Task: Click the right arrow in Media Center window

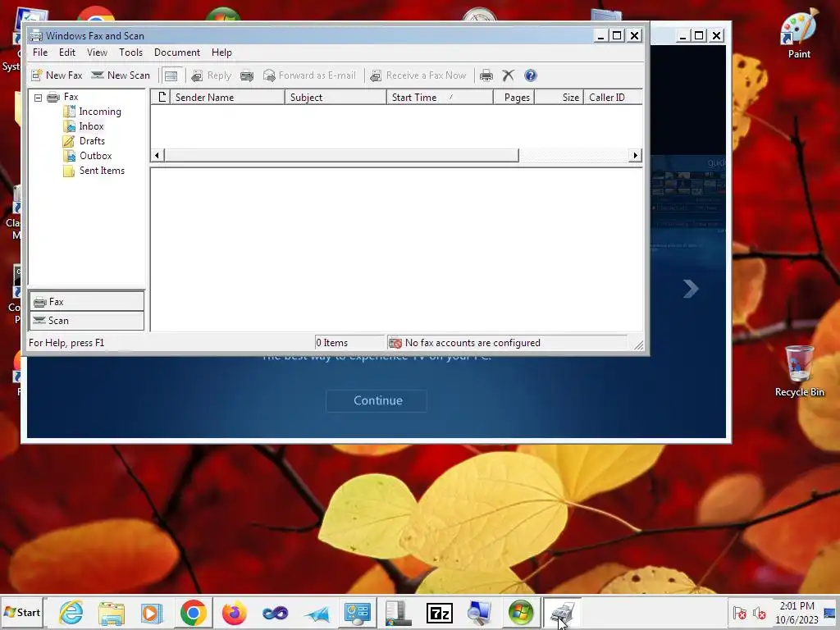Action: pos(691,289)
